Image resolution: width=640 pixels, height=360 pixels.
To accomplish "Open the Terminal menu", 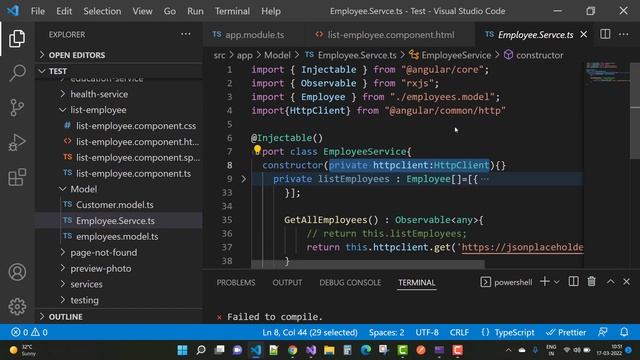I will click(x=232, y=11).
